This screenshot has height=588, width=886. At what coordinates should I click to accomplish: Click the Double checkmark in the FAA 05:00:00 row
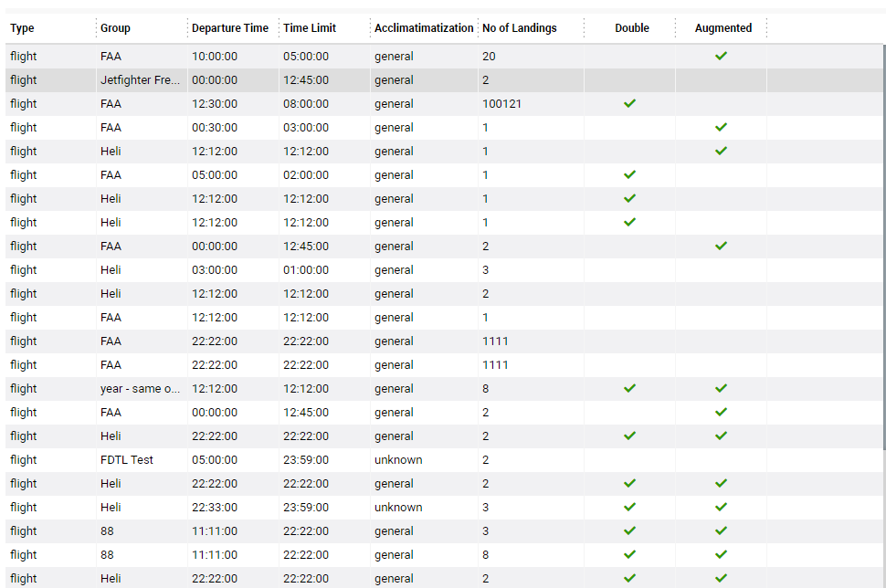(629, 174)
